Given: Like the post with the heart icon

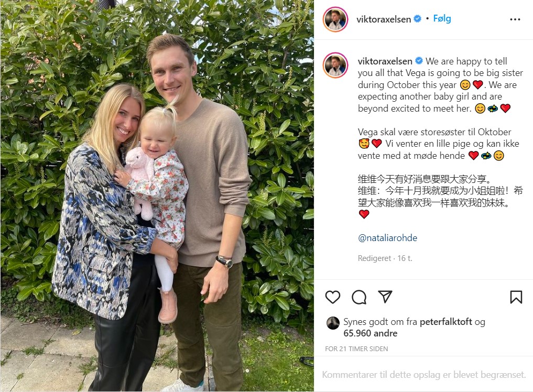Looking at the screenshot, I should click(x=332, y=297).
